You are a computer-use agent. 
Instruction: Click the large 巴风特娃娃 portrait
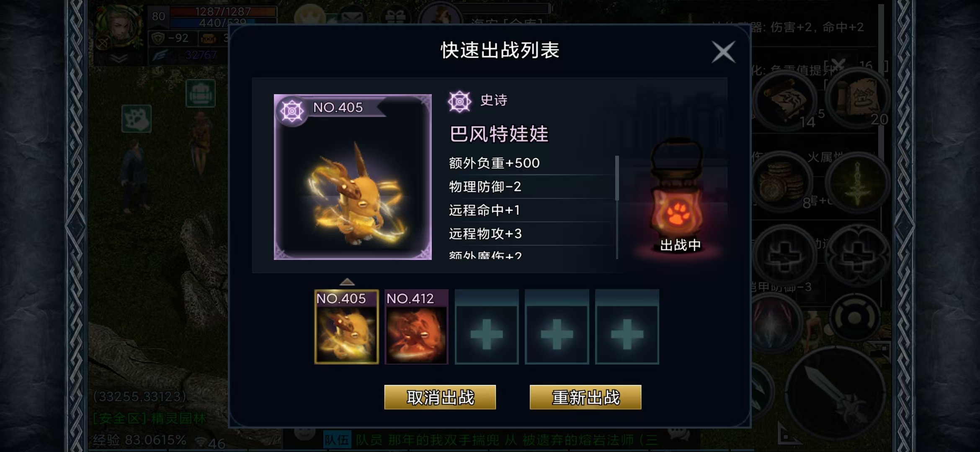(x=353, y=177)
